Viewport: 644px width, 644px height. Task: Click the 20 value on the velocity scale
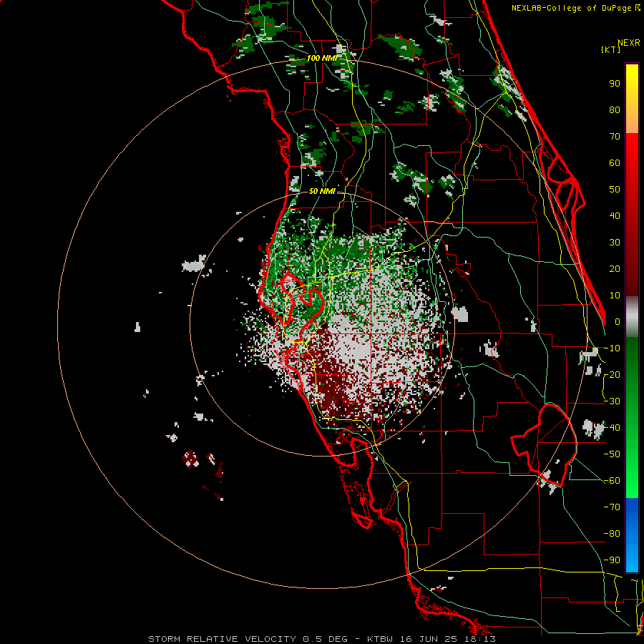[x=615, y=268]
